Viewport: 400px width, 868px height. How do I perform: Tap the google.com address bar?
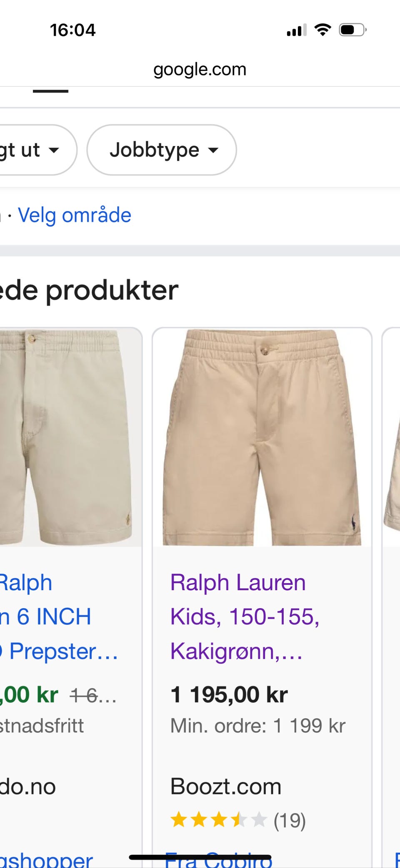[200, 69]
